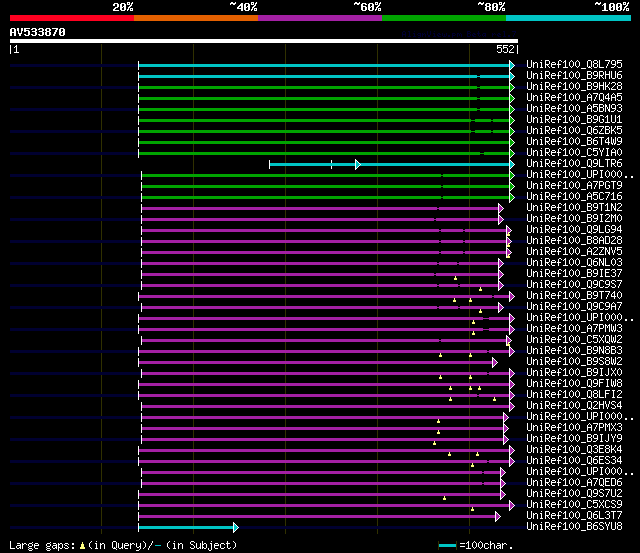Select the UniRef100_B9HK28 label
This screenshot has width=640, height=553.
pos(574,87)
